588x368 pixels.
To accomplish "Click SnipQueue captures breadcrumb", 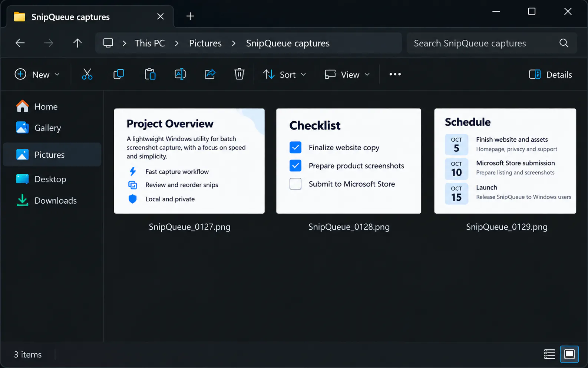I will tap(288, 43).
